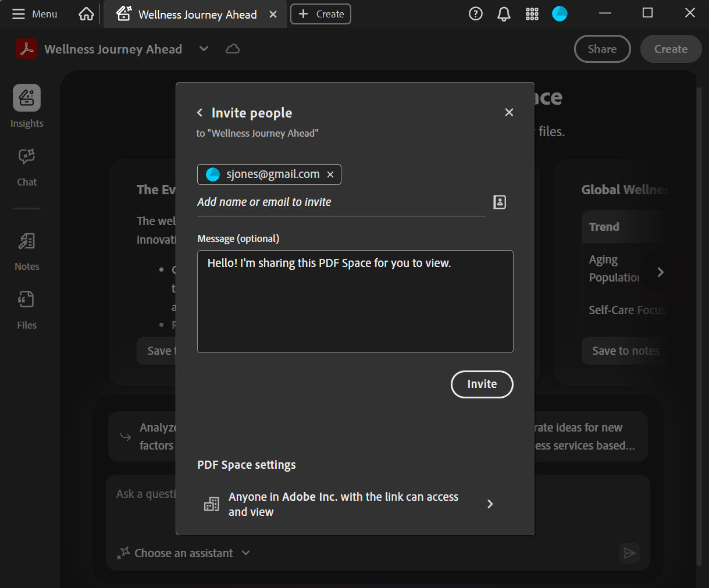Focus the Add name or email field
709x588 pixels.
tap(341, 202)
